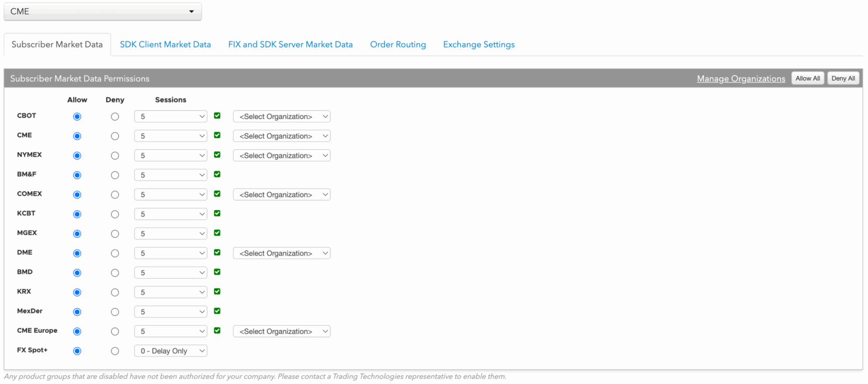Uncheck the KCBT checkbox
The height and width of the screenshot is (384, 868).
pyautogui.click(x=217, y=213)
